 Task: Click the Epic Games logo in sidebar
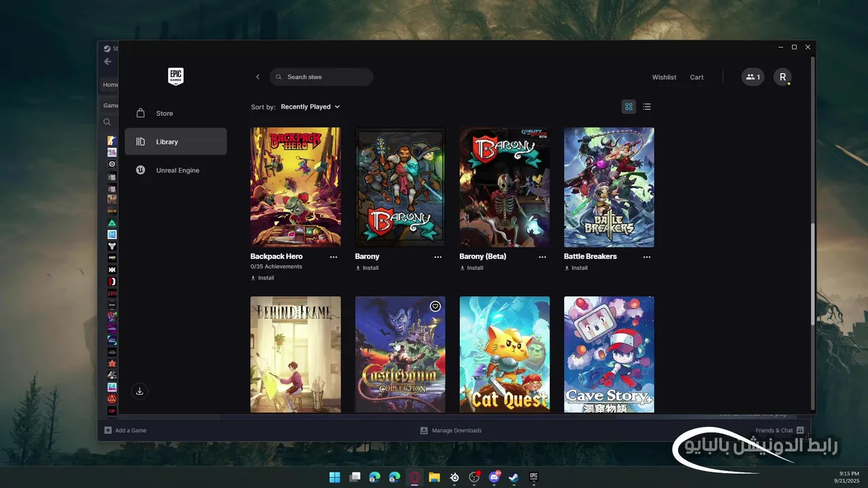click(176, 77)
